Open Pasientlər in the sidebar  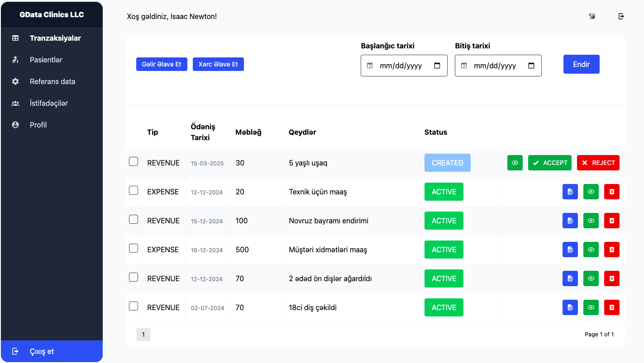(x=46, y=60)
